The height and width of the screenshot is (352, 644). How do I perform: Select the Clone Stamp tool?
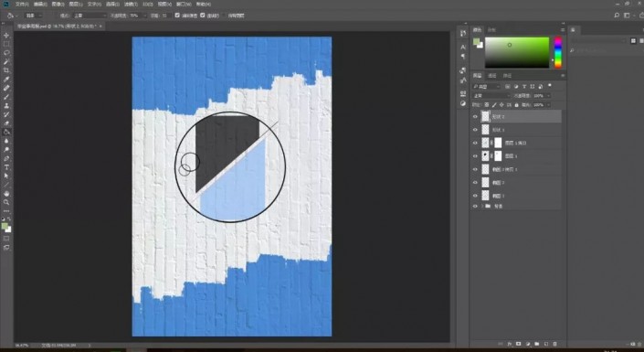pos(6,106)
